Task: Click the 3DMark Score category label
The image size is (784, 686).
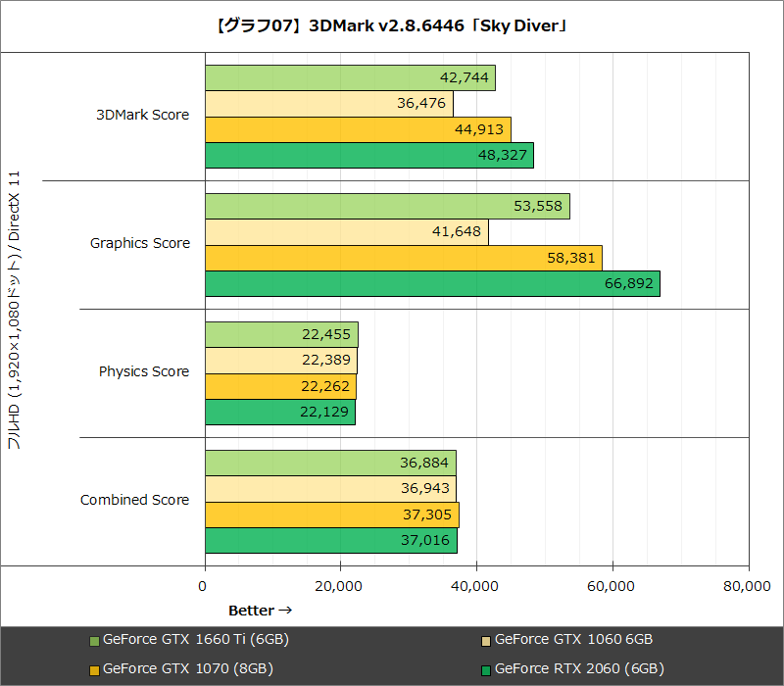Action: click(142, 115)
